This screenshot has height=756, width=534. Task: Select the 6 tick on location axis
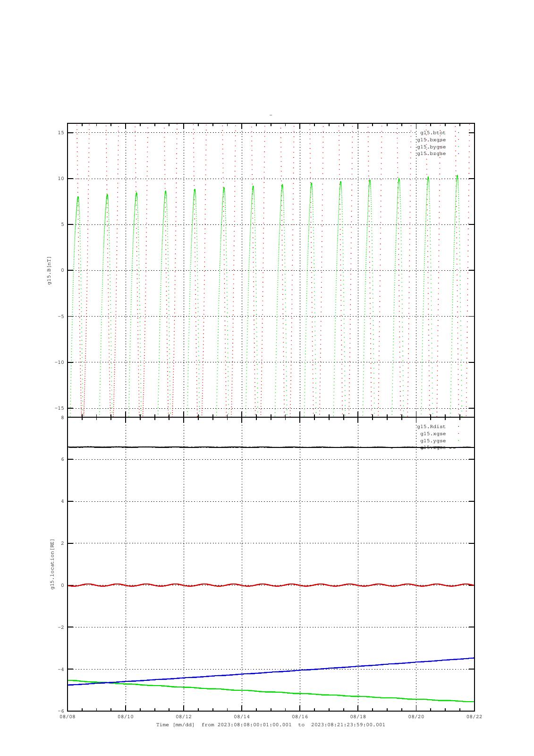click(x=62, y=459)
